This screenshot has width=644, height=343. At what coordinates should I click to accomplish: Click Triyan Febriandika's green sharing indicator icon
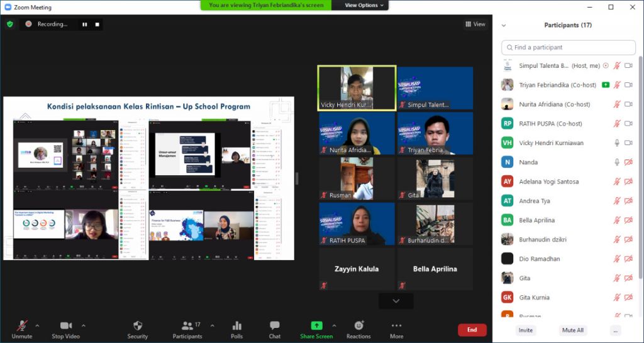606,85
